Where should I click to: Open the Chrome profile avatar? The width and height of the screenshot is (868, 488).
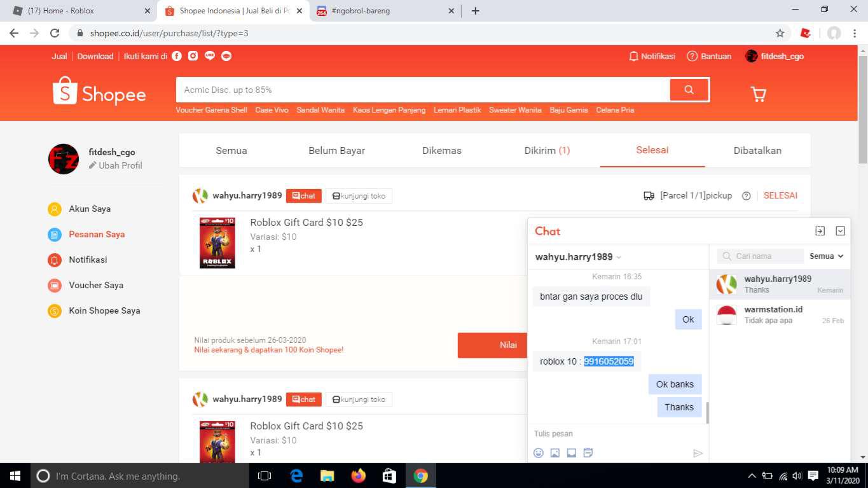[x=834, y=33]
